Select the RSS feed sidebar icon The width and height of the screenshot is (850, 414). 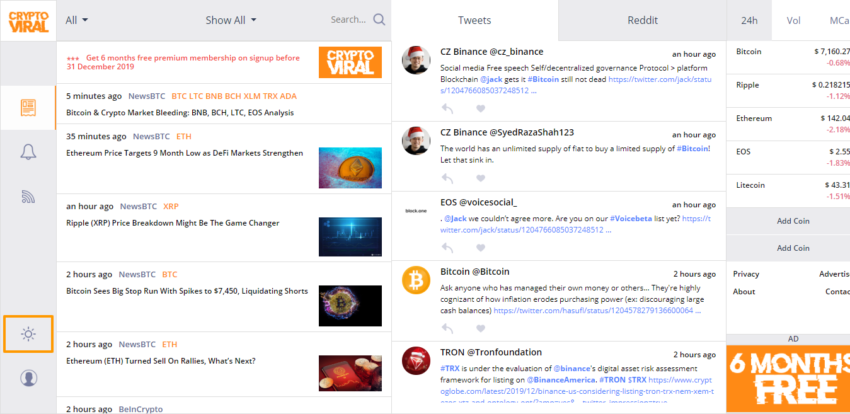coord(28,197)
